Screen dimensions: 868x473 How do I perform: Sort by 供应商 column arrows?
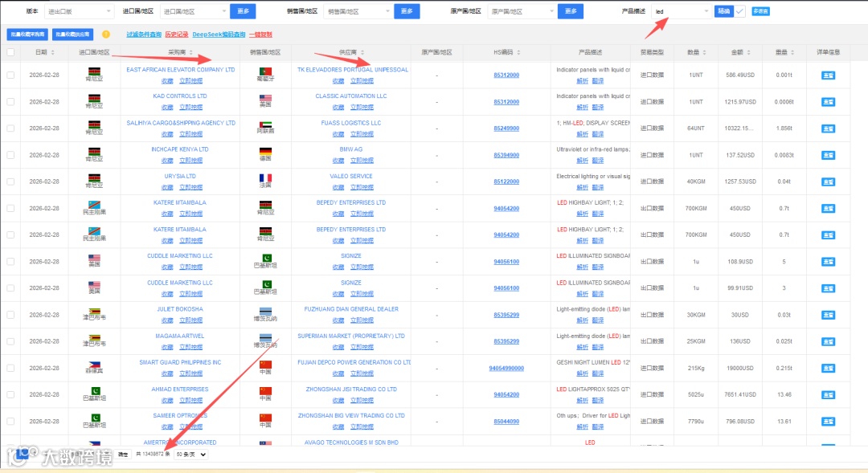[362, 52]
